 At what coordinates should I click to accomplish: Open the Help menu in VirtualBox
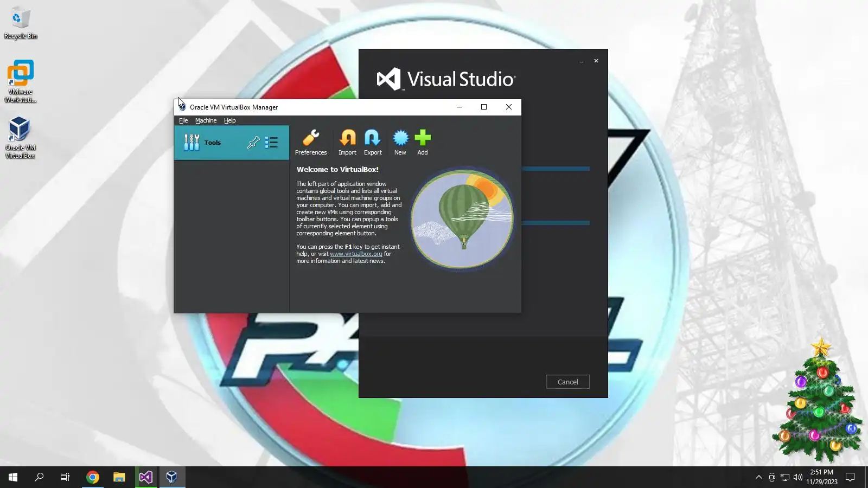coord(230,120)
